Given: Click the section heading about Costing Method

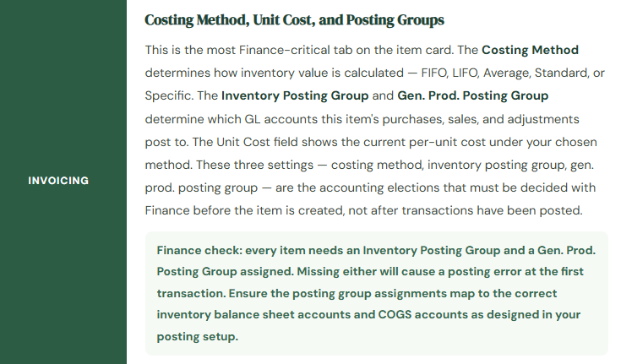Looking at the screenshot, I should click(294, 19).
